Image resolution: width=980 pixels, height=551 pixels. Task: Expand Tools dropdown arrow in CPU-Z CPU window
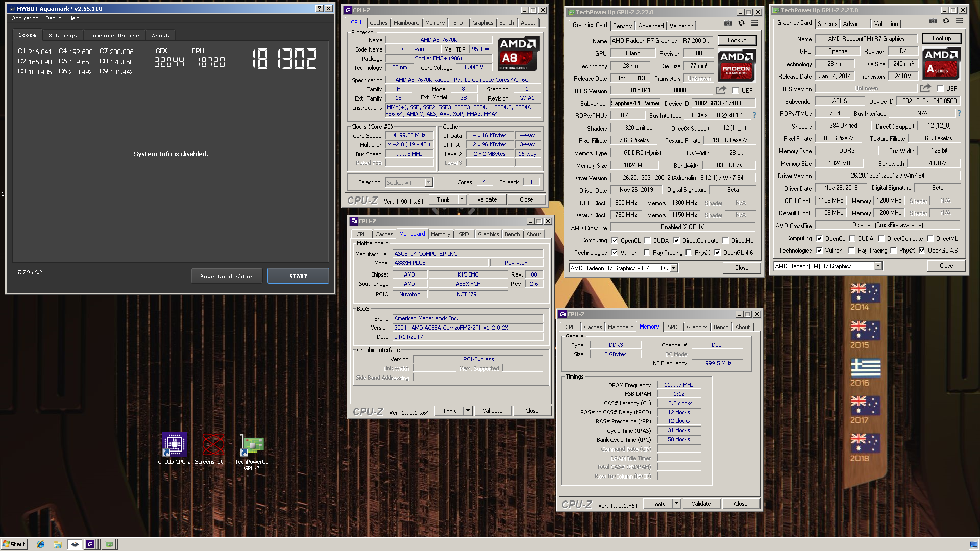point(462,200)
